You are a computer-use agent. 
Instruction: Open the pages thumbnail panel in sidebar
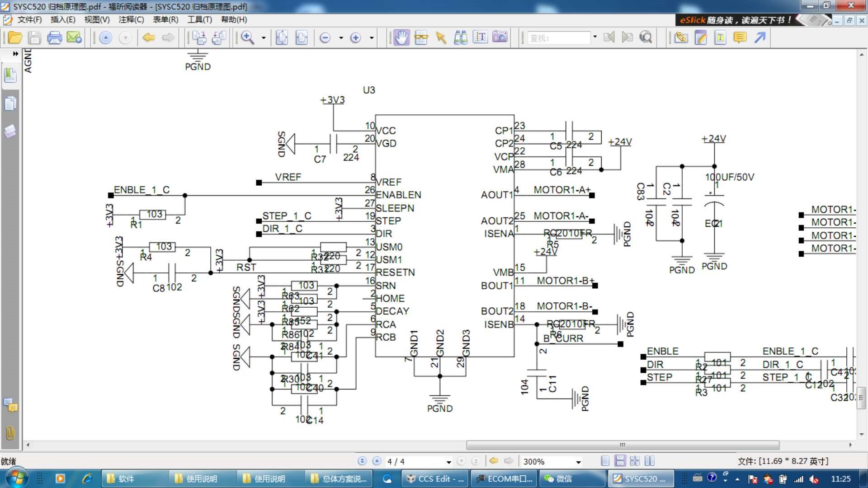pos(10,103)
